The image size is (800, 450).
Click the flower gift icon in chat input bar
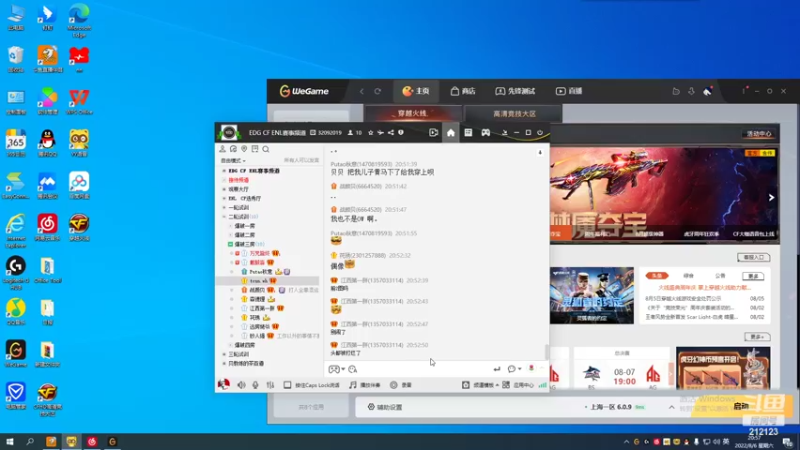pos(531,368)
